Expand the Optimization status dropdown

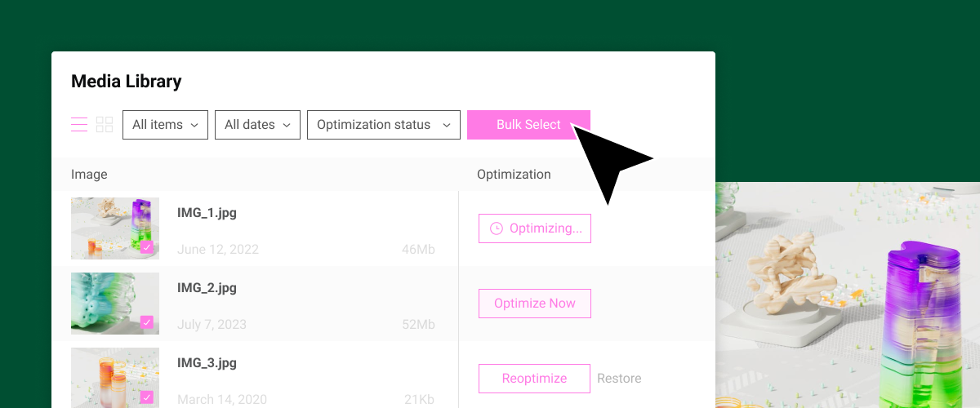point(384,125)
